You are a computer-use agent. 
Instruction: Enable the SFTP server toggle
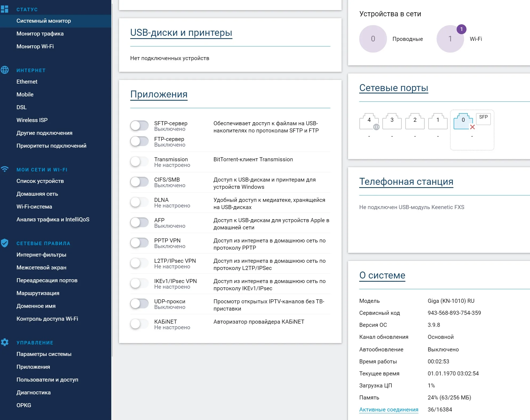click(x=139, y=126)
